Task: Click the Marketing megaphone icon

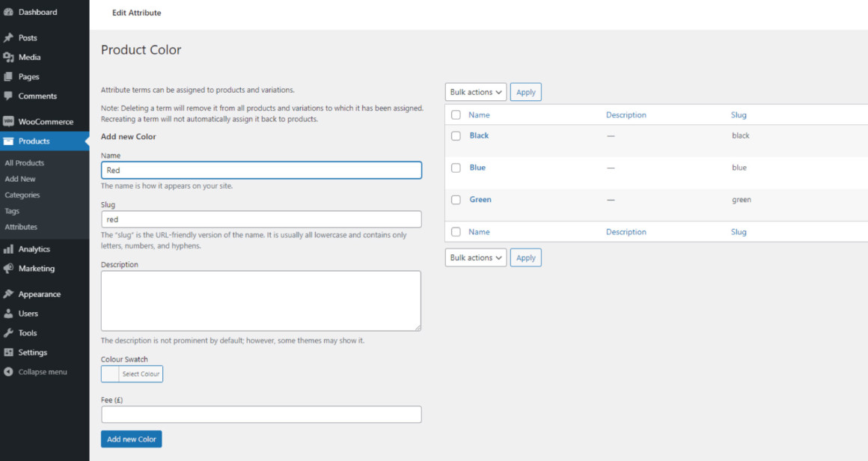Action: pyautogui.click(x=8, y=269)
